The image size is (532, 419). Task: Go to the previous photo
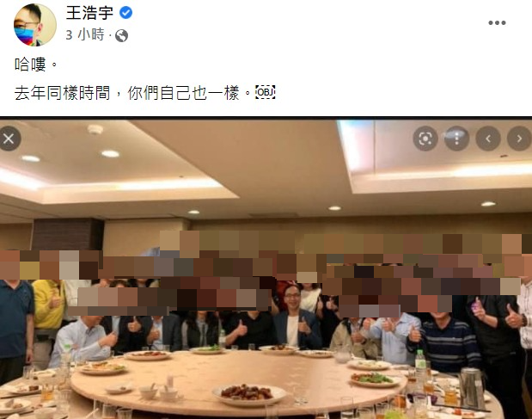(488, 139)
